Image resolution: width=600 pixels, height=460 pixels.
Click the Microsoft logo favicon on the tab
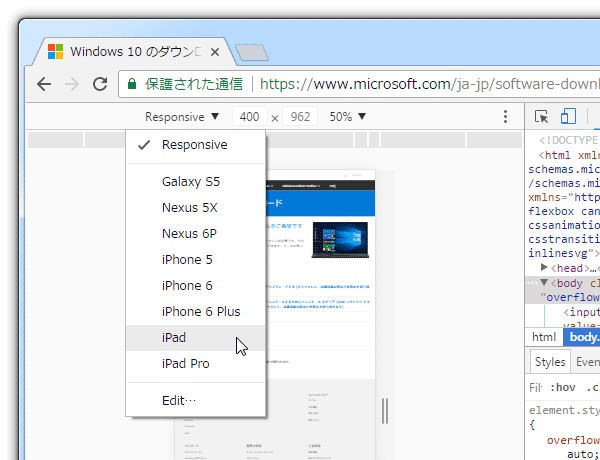[55, 52]
